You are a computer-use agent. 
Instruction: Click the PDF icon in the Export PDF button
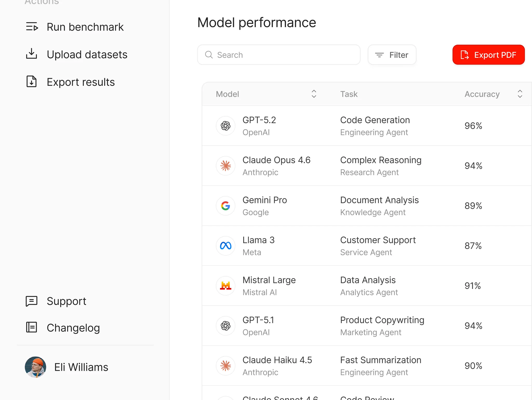[x=464, y=55]
